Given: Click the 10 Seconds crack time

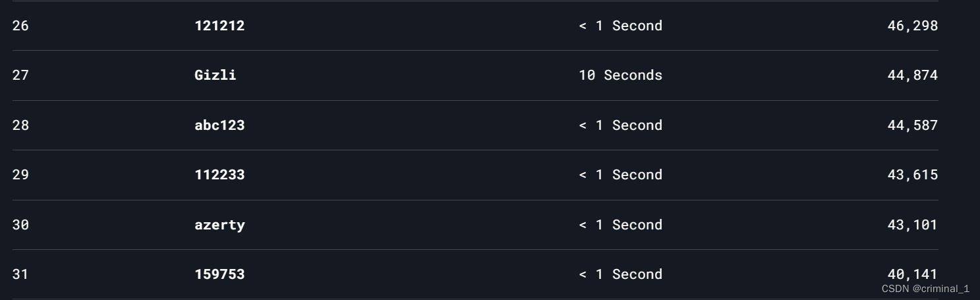Looking at the screenshot, I should [620, 75].
